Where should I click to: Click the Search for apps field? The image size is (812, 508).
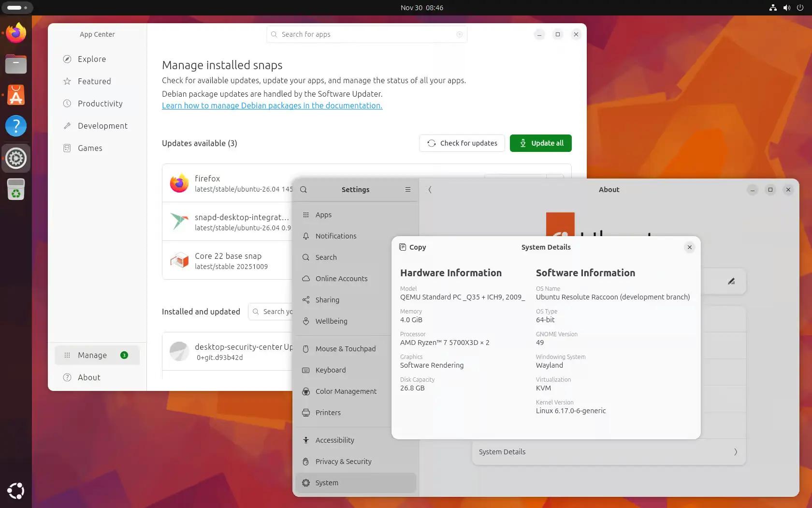[x=366, y=34]
